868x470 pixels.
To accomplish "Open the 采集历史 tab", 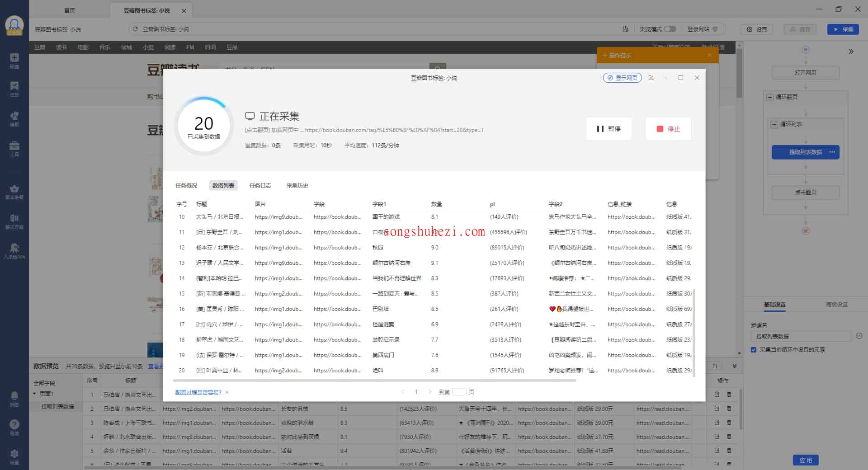I will pos(297,185).
